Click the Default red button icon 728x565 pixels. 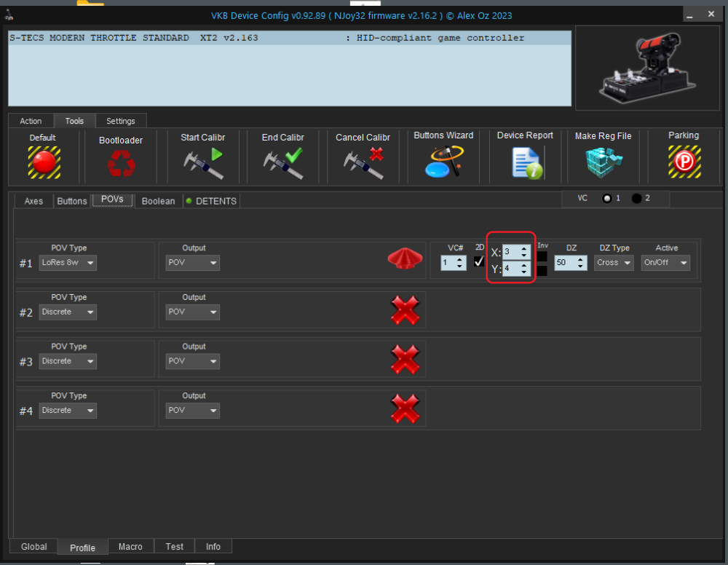pyautogui.click(x=44, y=162)
